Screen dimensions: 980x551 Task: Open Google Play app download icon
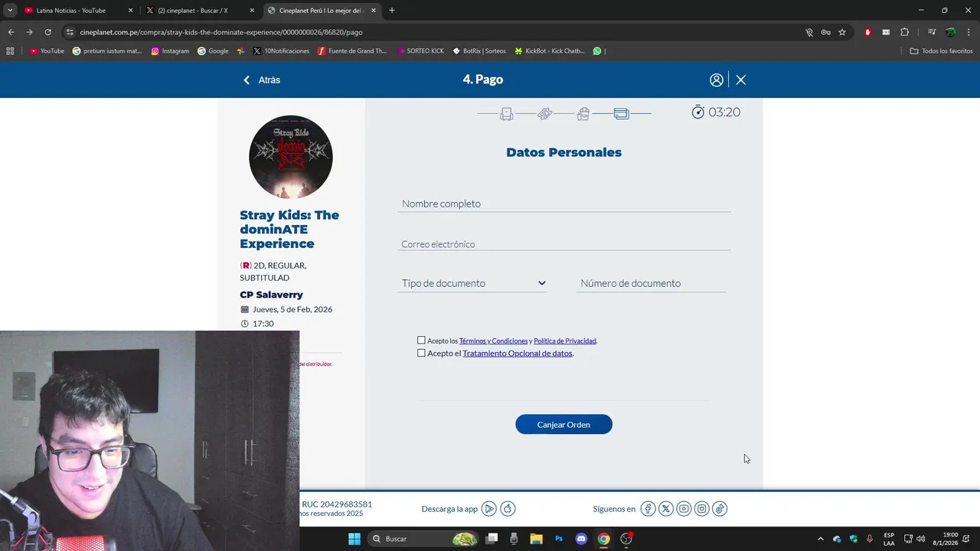[x=489, y=509]
